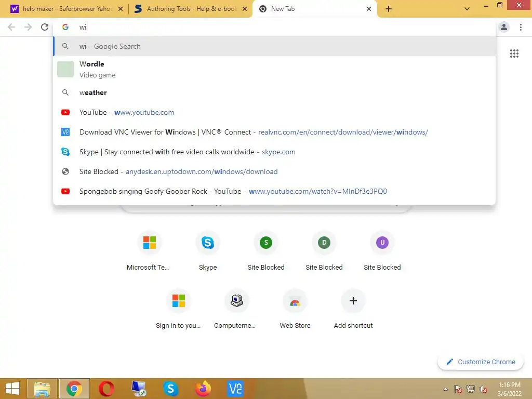Select Skype skype.com suggestion
This screenshot has height=399, width=532.
click(x=274, y=152)
